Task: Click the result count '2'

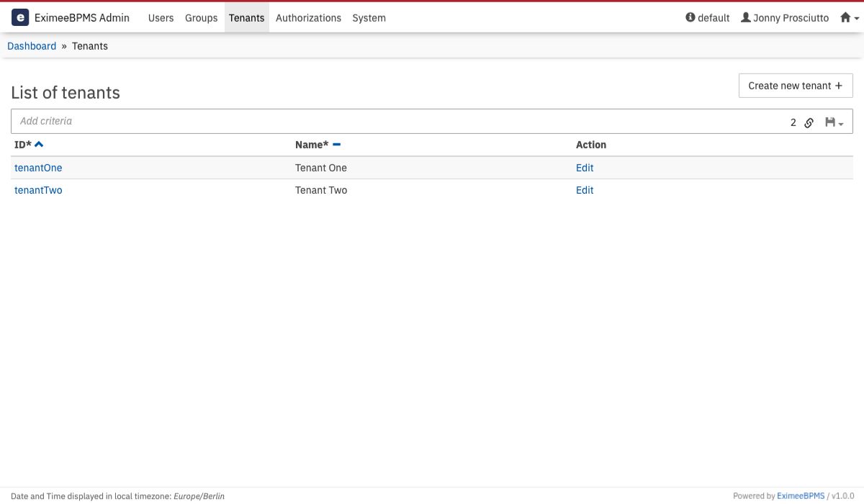Action: pos(793,122)
